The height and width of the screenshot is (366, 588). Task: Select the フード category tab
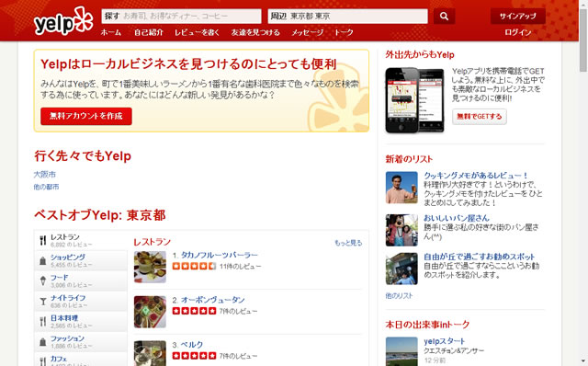coord(81,280)
